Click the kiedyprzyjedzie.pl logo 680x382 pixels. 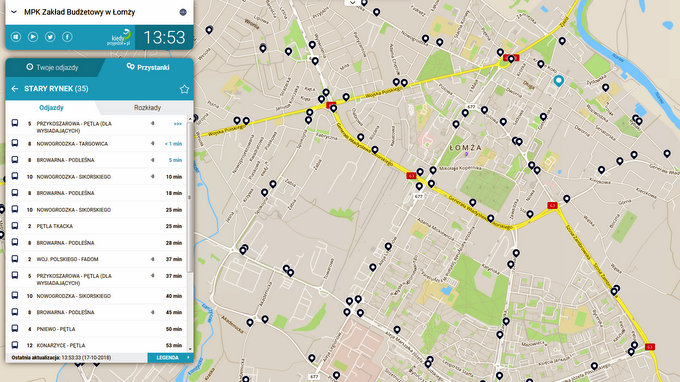(x=119, y=38)
